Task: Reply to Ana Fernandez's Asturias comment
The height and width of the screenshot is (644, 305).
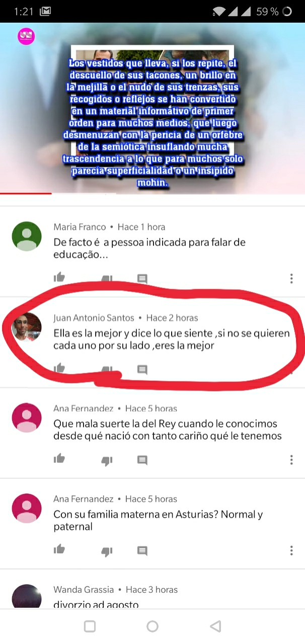Action: pos(142,551)
